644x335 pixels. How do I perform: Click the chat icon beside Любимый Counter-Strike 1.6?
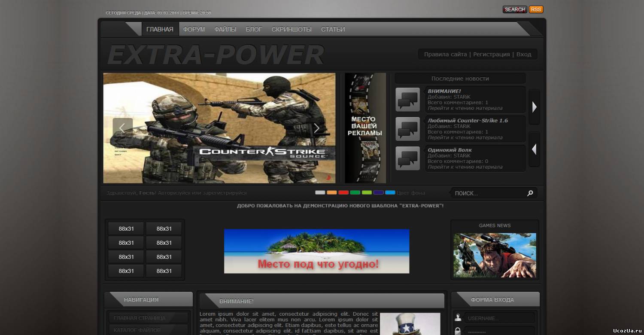pos(407,129)
